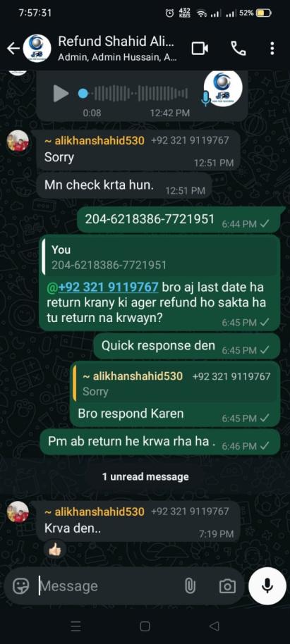This screenshot has width=290, height=644.
Task: Tap the Android home square button
Action: tap(145, 626)
